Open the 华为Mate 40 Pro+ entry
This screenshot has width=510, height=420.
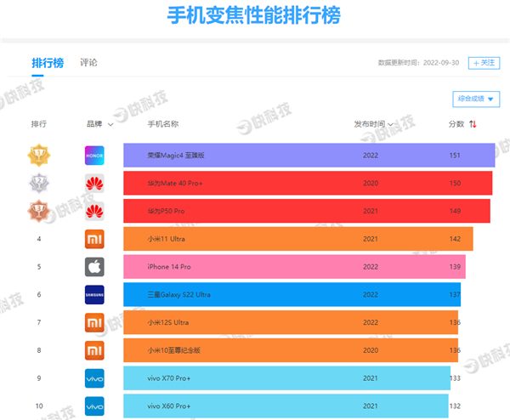(308, 183)
